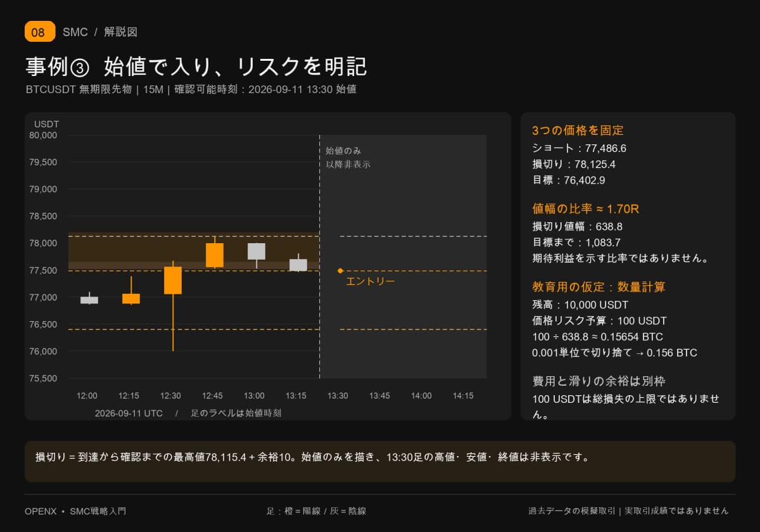
Task: Click the 79,500 y-axis label
Action: [44, 162]
